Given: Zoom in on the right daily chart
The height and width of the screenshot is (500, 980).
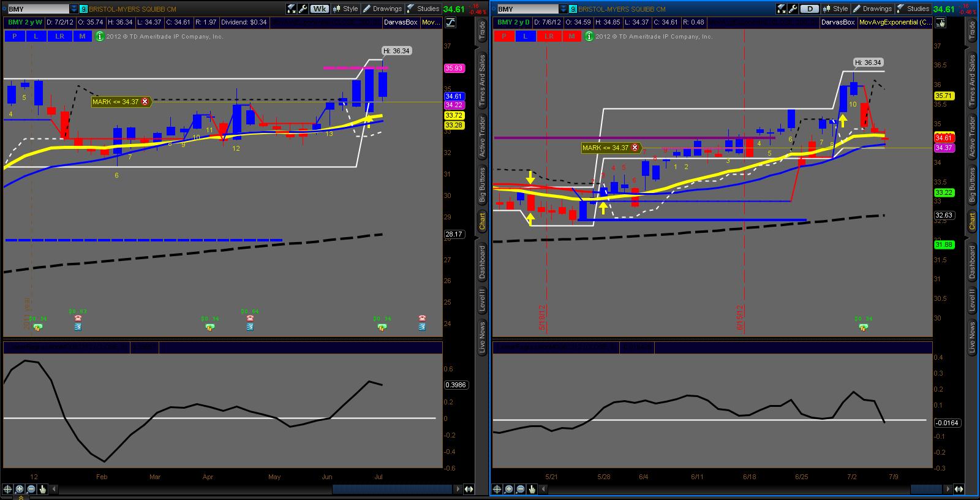Looking at the screenshot, I should tap(510, 489).
